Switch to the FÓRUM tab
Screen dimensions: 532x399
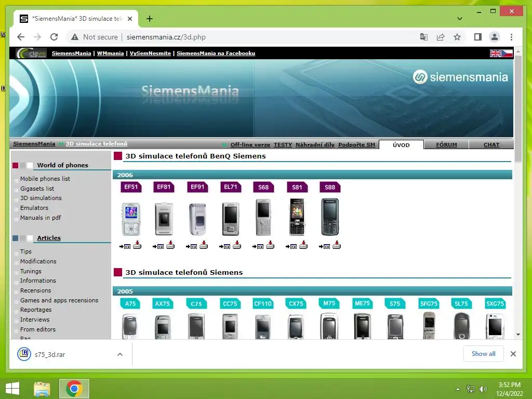446,145
